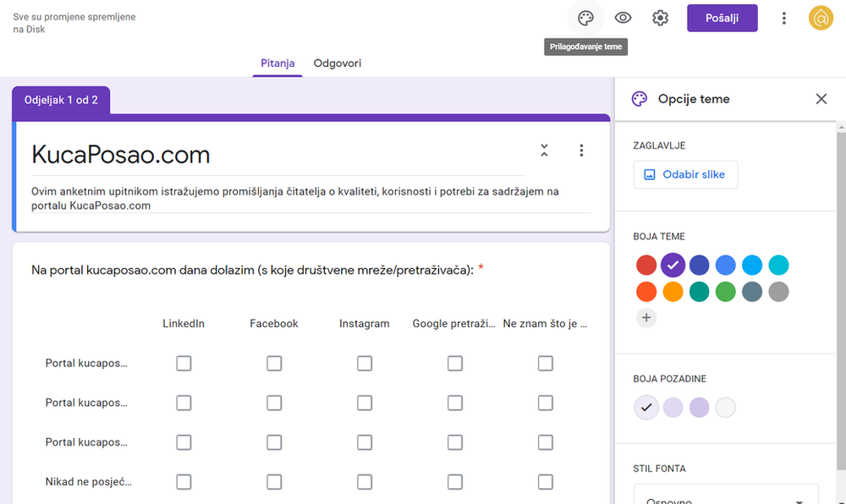Expand the Odjeljak 1 od 2 header

click(x=61, y=100)
